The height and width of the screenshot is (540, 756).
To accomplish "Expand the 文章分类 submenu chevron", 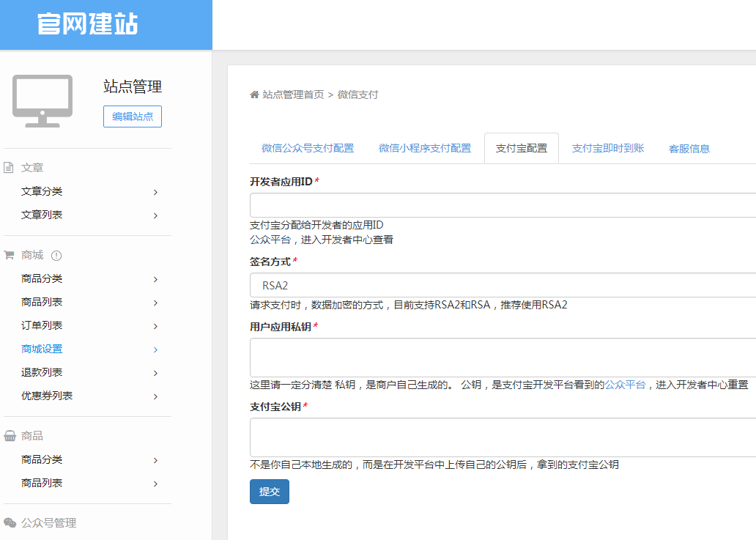I will point(155,192).
